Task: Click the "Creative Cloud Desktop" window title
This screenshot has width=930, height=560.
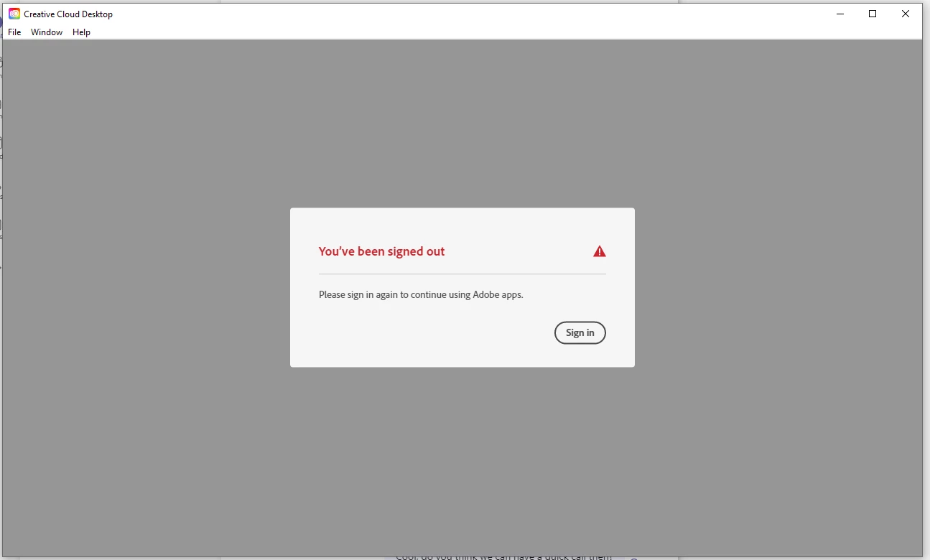Action: pos(68,14)
